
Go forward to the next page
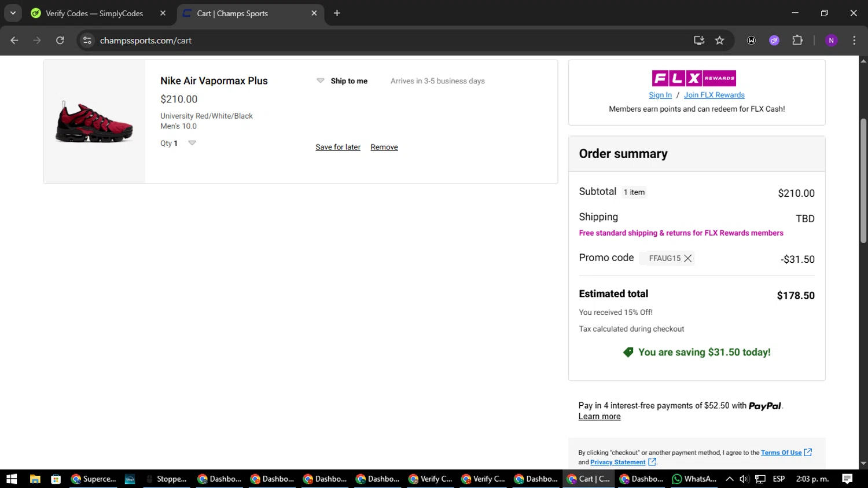(x=37, y=41)
